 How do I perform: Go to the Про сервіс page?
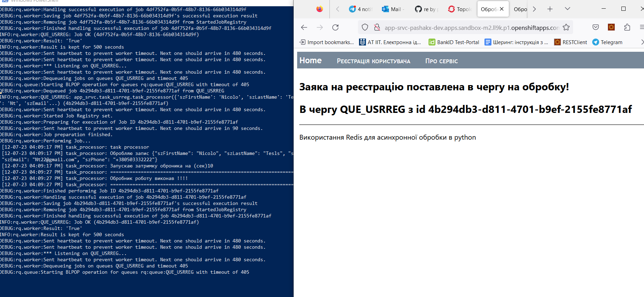441,61
